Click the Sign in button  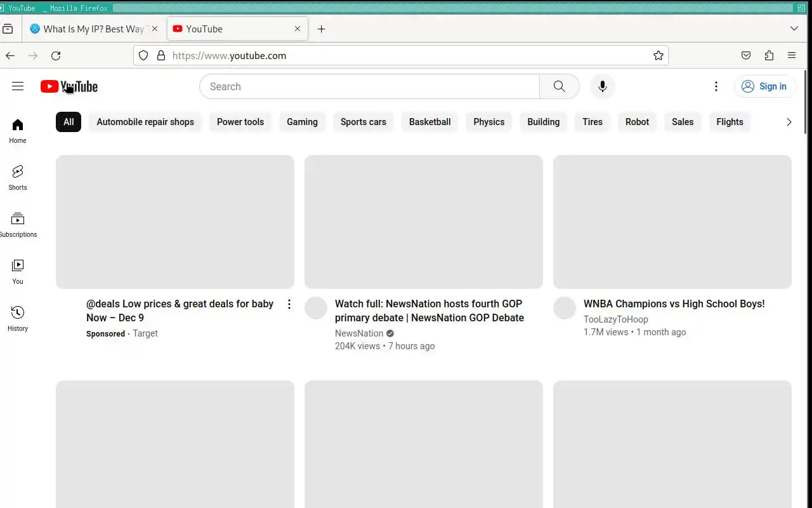click(764, 86)
